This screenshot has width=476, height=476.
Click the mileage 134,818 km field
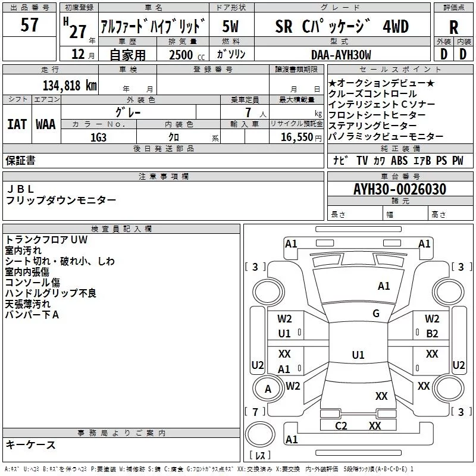51,85
